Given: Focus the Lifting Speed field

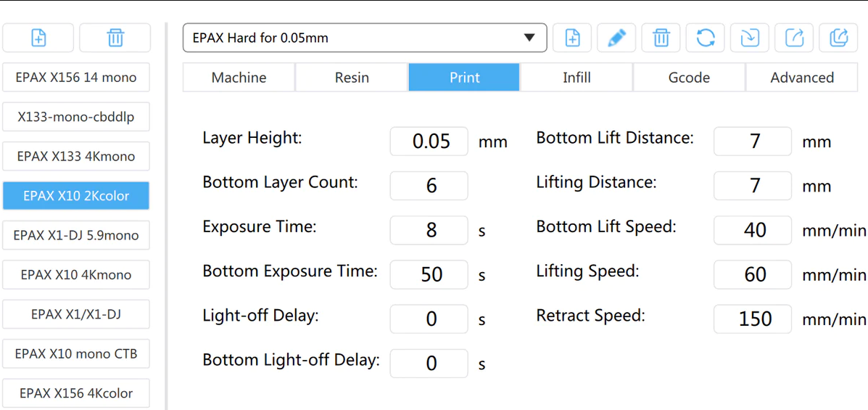Looking at the screenshot, I should tap(753, 274).
